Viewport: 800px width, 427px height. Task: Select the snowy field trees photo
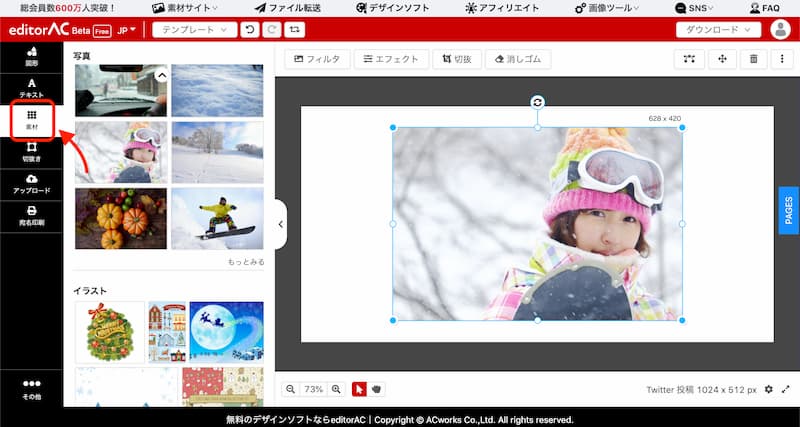(217, 152)
